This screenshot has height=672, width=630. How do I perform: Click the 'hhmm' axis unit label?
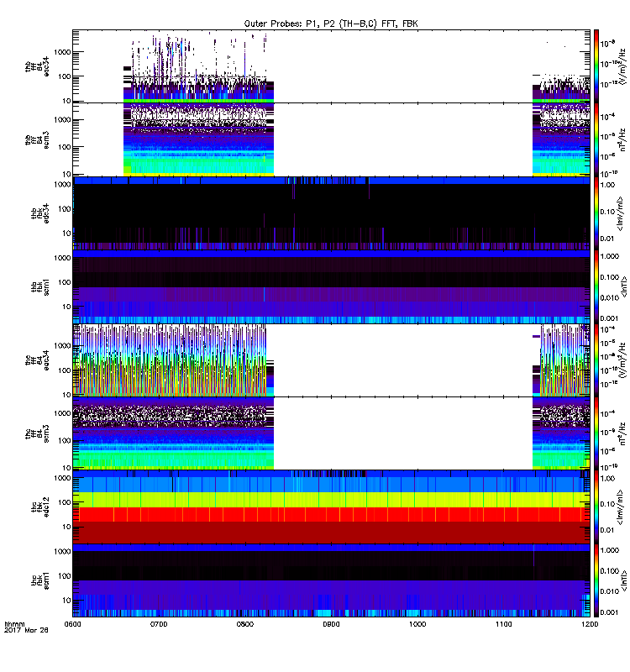click(14, 624)
